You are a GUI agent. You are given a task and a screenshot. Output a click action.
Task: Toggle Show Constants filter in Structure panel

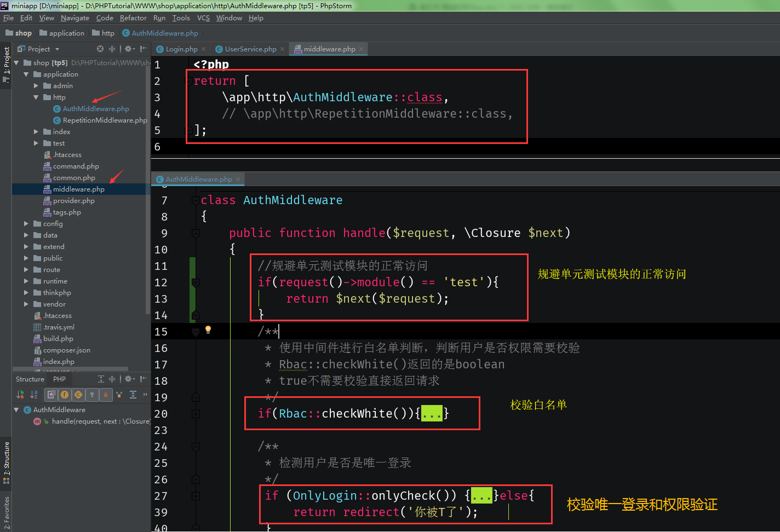point(79,395)
